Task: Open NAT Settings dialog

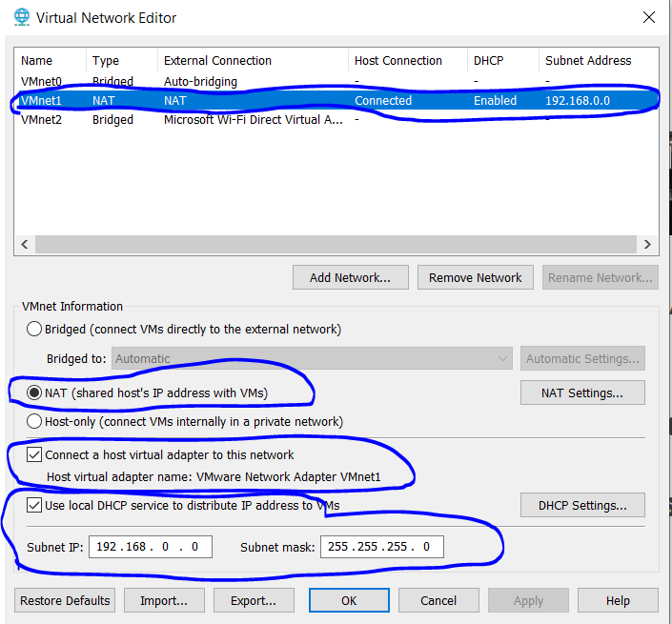Action: tap(582, 393)
